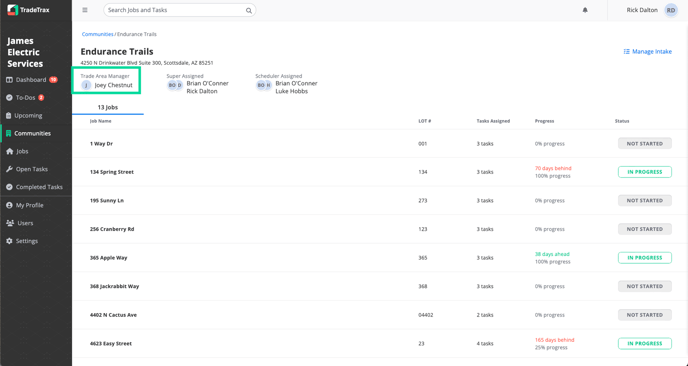688x366 pixels.
Task: Click the To-Dos count badge
Action: [41, 98]
